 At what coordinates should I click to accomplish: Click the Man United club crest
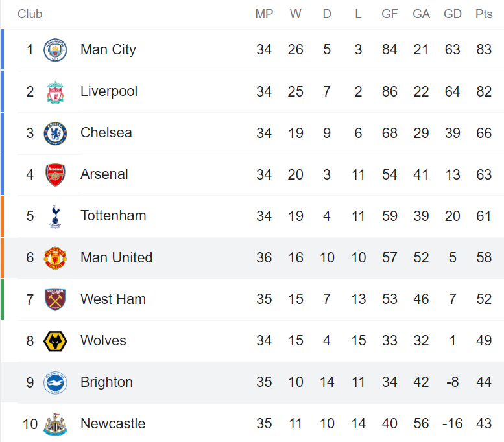click(55, 258)
